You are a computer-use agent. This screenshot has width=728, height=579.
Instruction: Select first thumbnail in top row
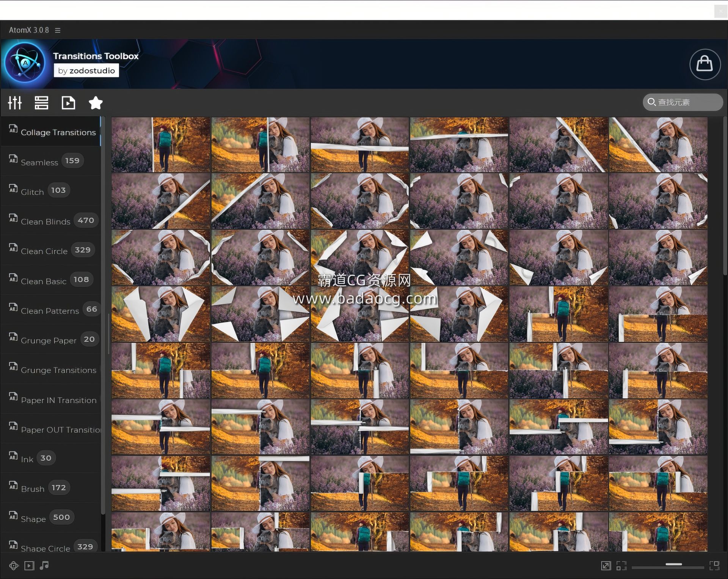[x=161, y=145]
